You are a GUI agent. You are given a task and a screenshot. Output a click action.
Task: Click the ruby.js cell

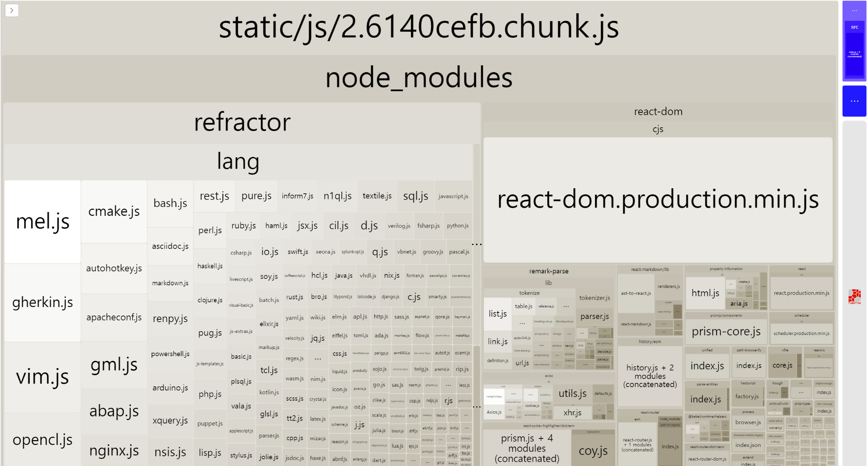coord(244,226)
